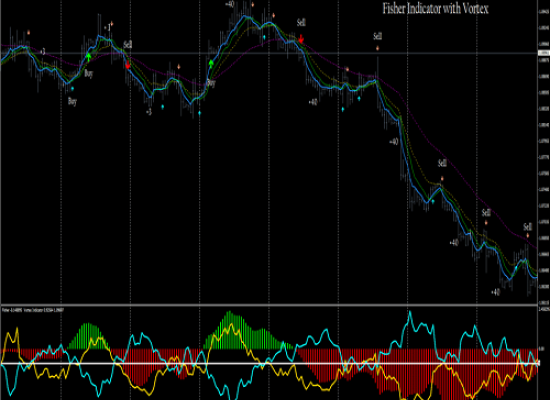Image resolution: width=550 pixels, height=400 pixels.
Task: Click the cyan dot above the lowest Buy label
Action: pyautogui.click(x=72, y=89)
